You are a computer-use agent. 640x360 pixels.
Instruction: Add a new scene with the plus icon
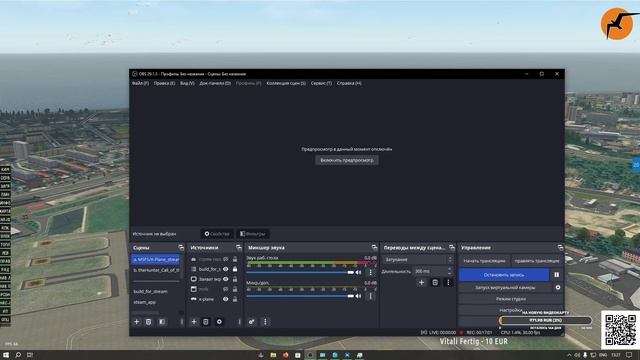(137, 322)
